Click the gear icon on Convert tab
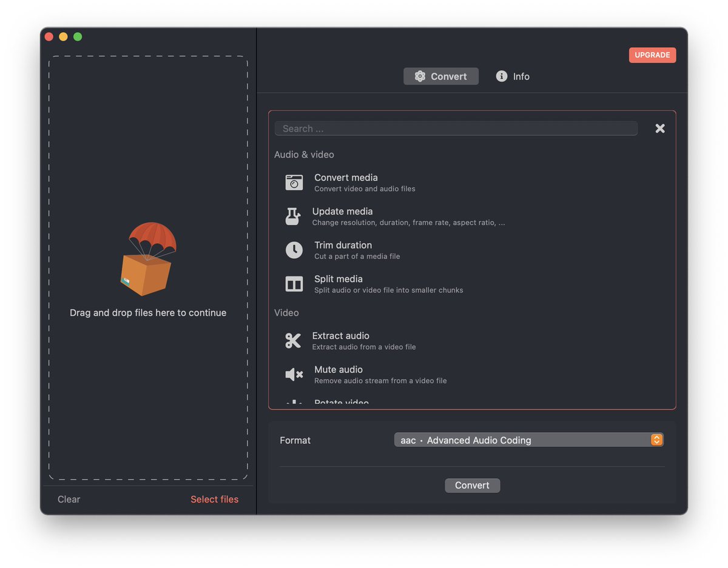The height and width of the screenshot is (568, 728). point(420,76)
